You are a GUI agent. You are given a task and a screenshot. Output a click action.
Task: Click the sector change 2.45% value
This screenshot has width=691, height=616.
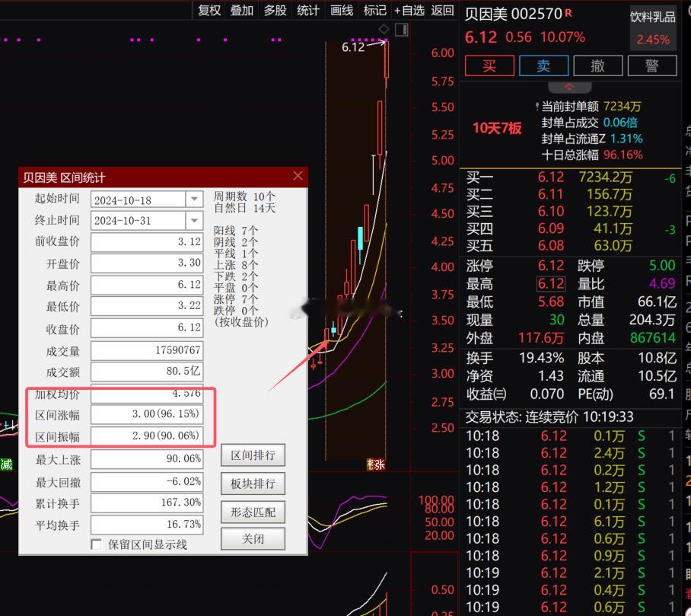click(653, 40)
